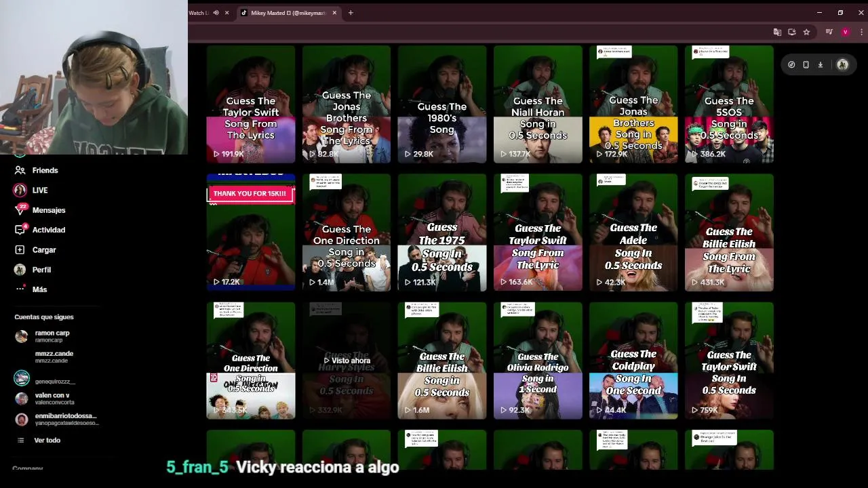Image resolution: width=868 pixels, height=488 pixels.
Task: Open Jonas Brothers Song in 0.5 Seconds 172.9K video
Action: click(x=633, y=104)
